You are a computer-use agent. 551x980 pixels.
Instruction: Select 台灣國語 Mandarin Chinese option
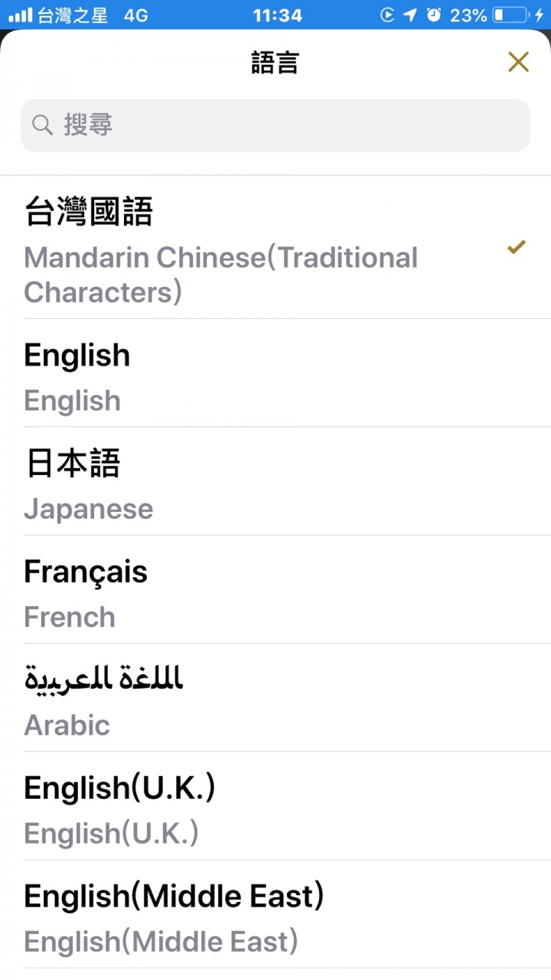click(275, 247)
